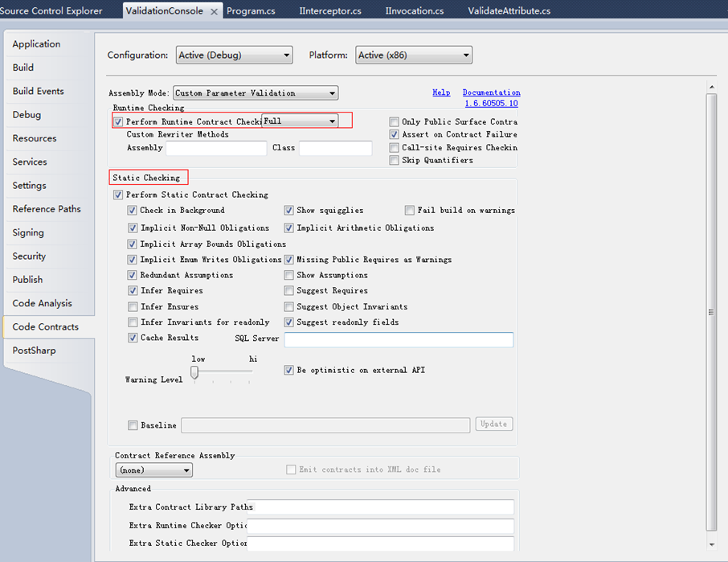Toggle Perform Static Contract Checking
Image resolution: width=728 pixels, height=562 pixels.
(x=119, y=195)
